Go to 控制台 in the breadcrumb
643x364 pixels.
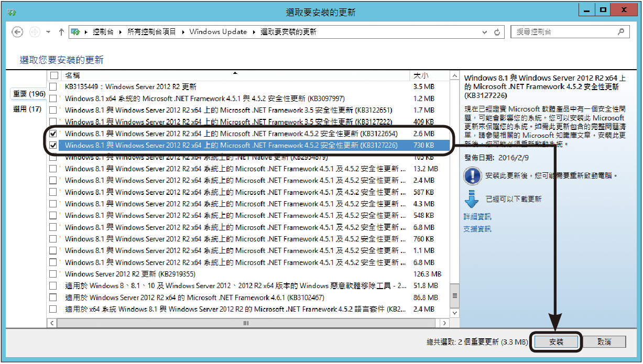[103, 32]
